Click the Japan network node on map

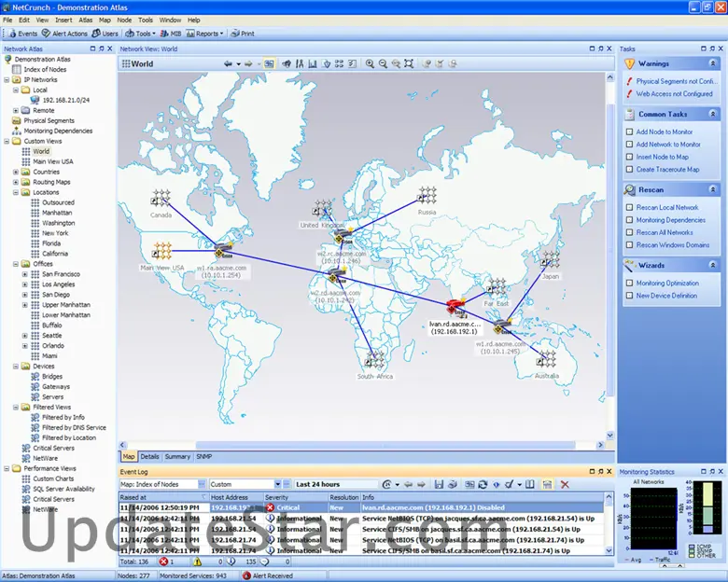550,259
